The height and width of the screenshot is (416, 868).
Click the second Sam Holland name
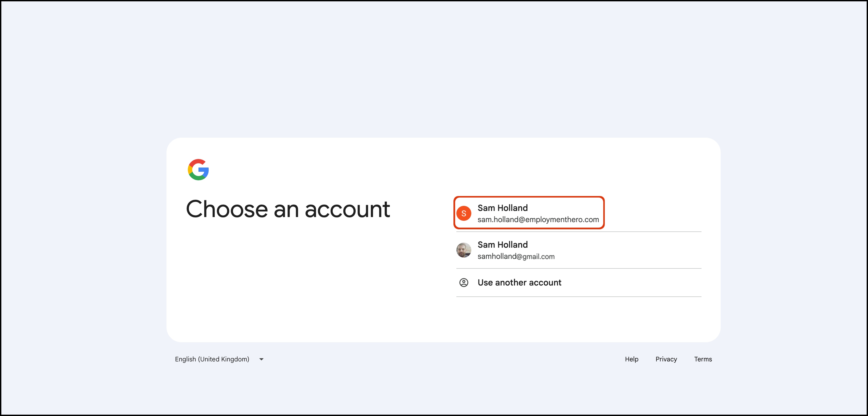point(502,244)
